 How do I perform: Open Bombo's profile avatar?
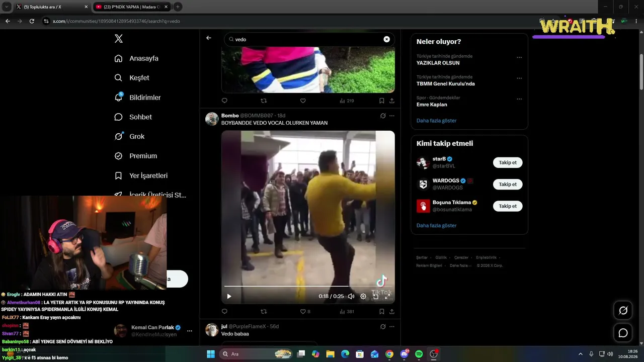[212, 119]
